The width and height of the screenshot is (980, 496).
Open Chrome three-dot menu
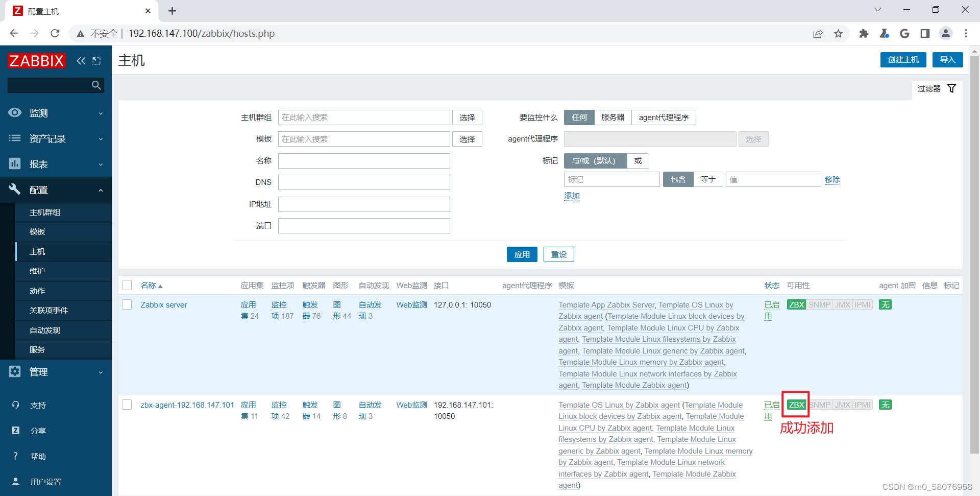click(x=966, y=33)
